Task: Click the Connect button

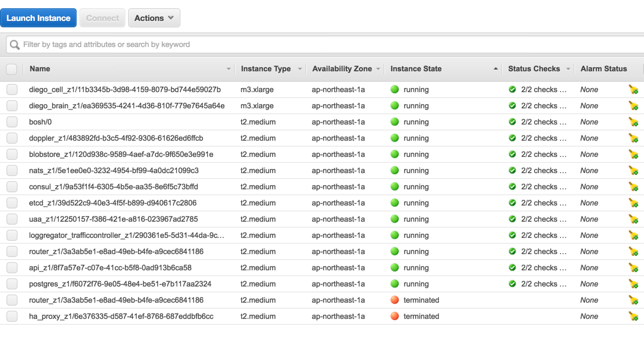Action: tap(102, 18)
